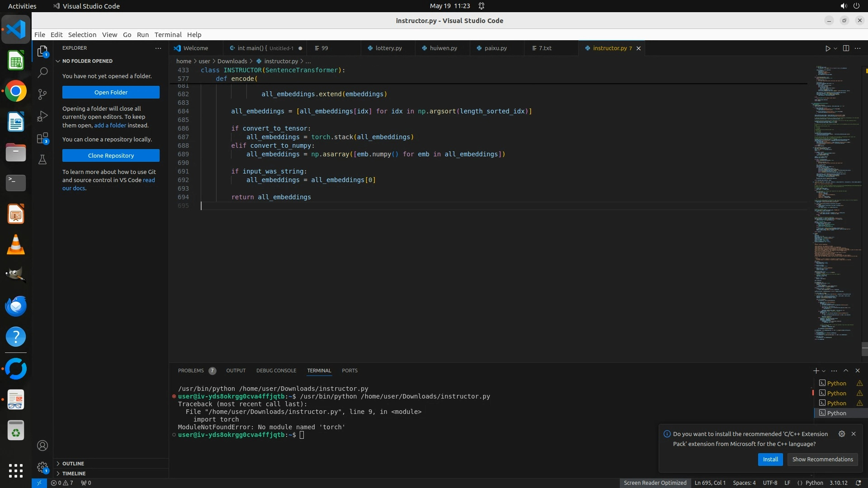This screenshot has width=868, height=488.
Task: Toggle Screen Reader Optimized status item
Action: click(655, 483)
